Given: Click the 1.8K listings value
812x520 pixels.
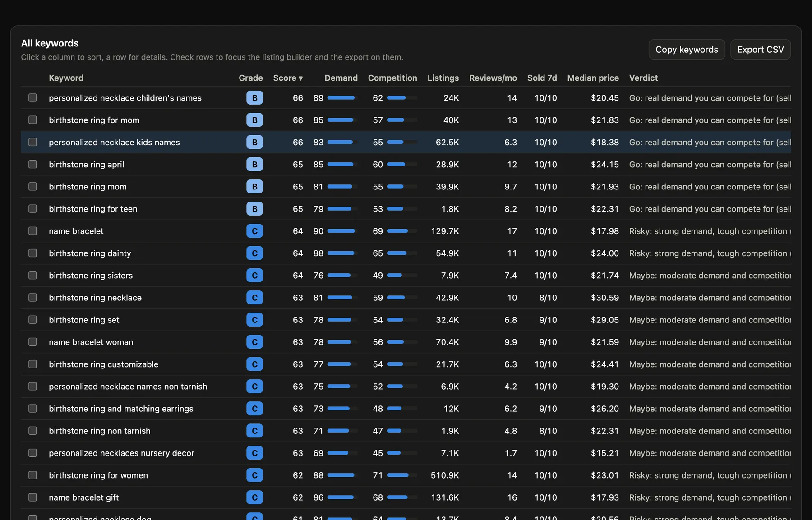Looking at the screenshot, I should pyautogui.click(x=450, y=209).
